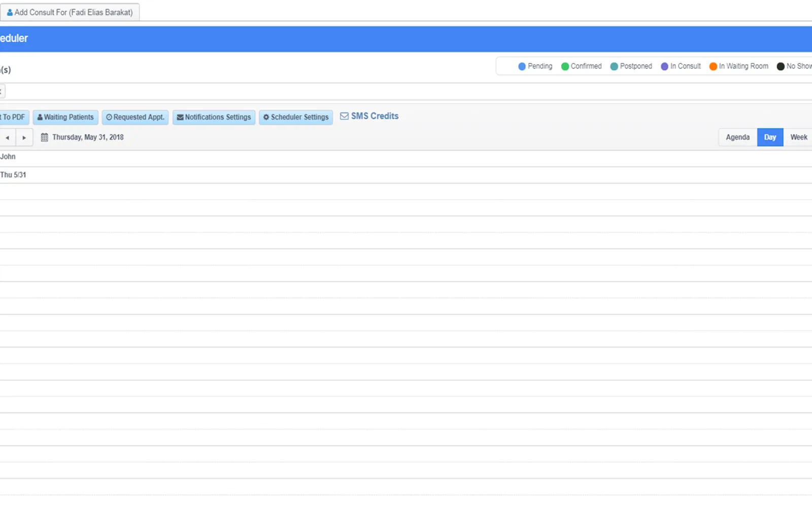Viewport: 812px width, 508px height.
Task: Open the Add Consult For Fadi Elias Barakat tab
Action: click(x=70, y=12)
